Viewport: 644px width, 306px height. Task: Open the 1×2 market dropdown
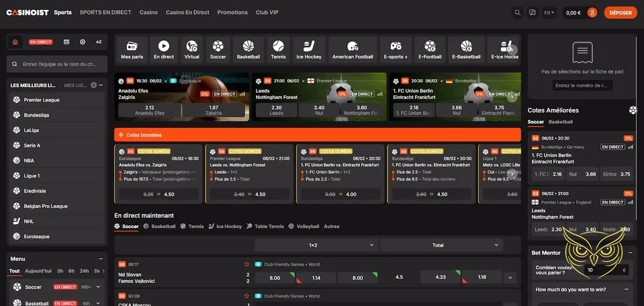tap(315, 245)
